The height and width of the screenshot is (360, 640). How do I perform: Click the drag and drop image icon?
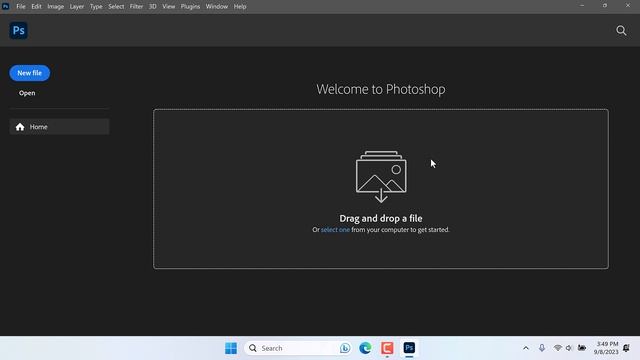point(381,177)
